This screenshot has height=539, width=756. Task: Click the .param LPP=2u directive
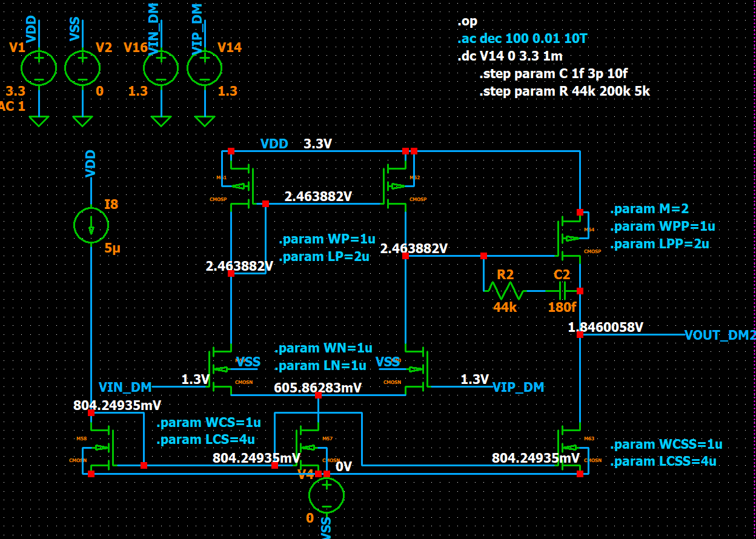(x=660, y=244)
